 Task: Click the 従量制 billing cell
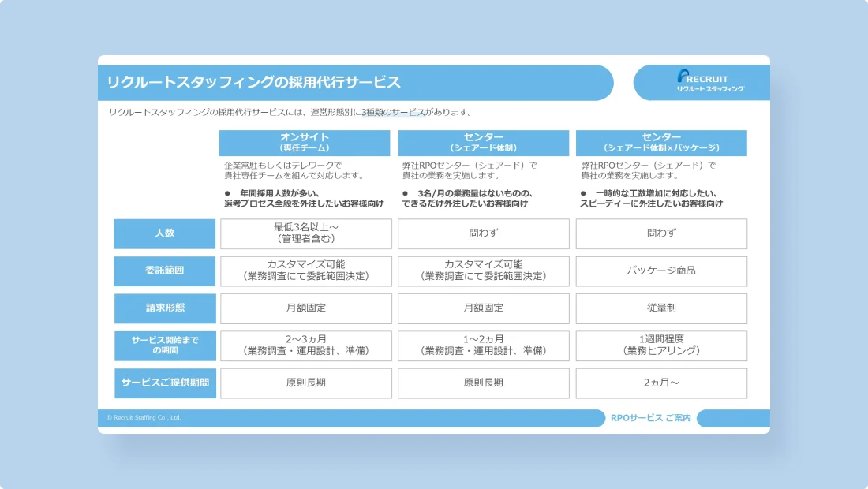click(x=661, y=308)
